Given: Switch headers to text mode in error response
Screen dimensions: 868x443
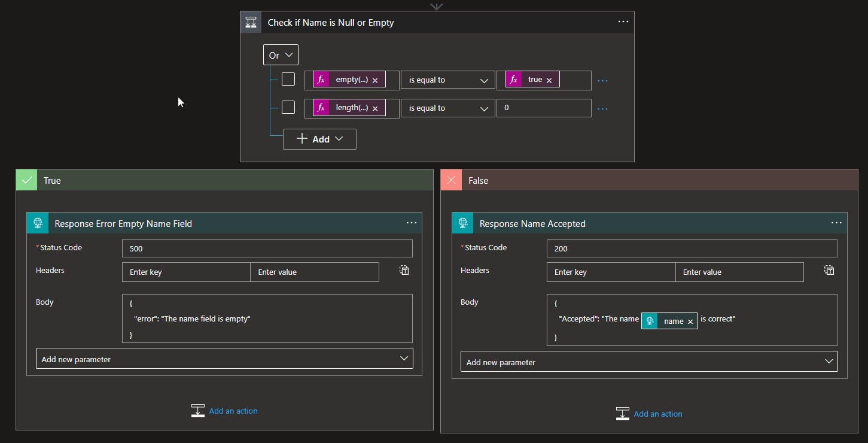Looking at the screenshot, I should tap(404, 271).
